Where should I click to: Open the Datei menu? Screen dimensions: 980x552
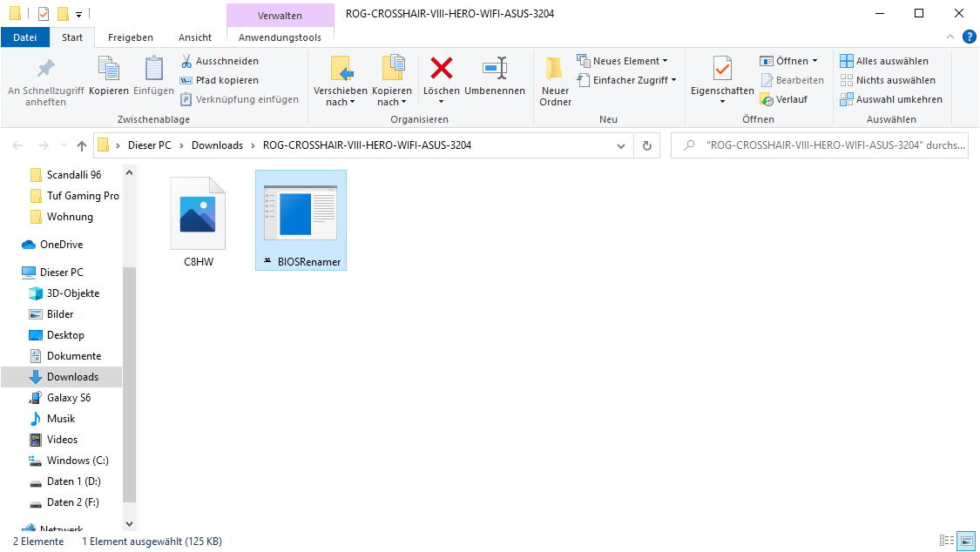tap(25, 37)
